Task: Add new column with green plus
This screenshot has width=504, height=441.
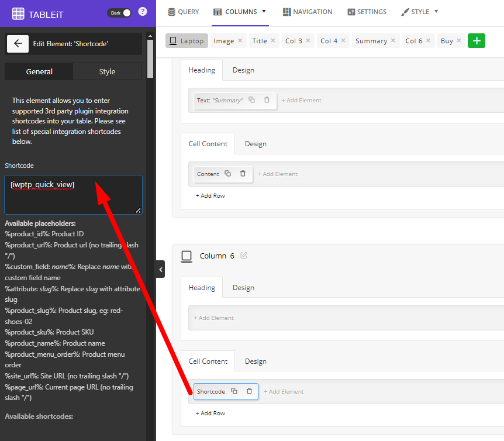Action: [477, 40]
